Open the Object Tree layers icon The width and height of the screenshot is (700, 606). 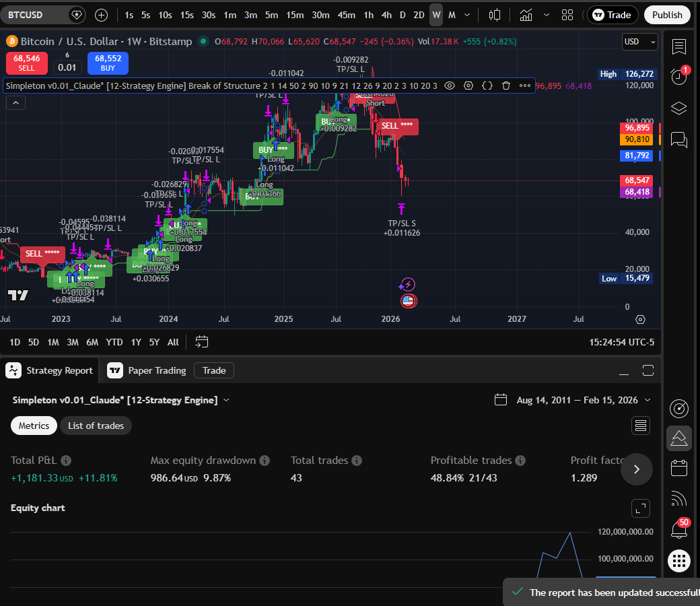tap(679, 108)
